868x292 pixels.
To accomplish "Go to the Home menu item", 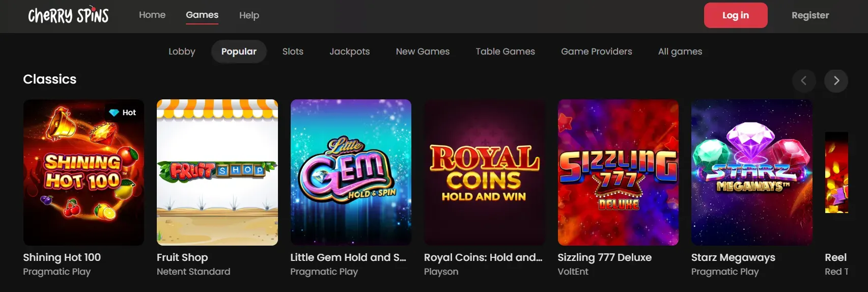I will [152, 15].
